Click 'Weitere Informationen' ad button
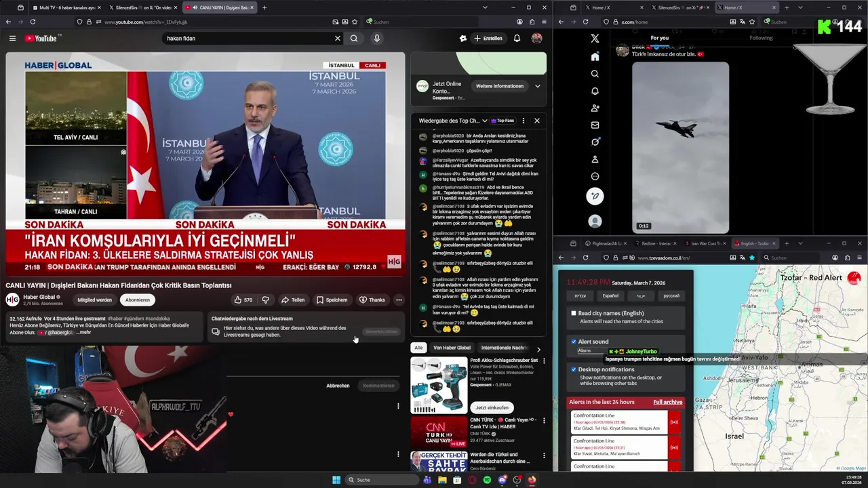 click(500, 86)
